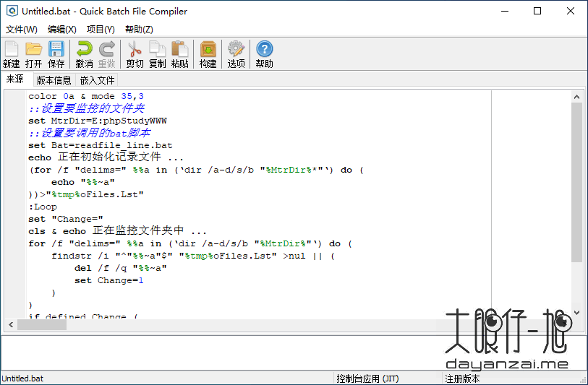Click the 新建 (New) toolbar icon

click(12, 54)
